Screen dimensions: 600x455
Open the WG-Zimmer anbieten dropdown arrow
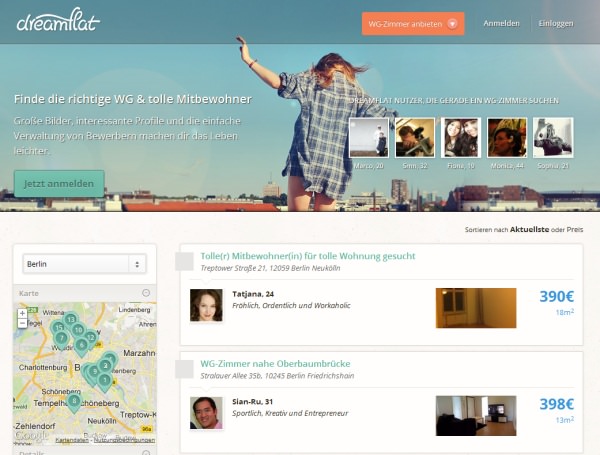[x=452, y=24]
